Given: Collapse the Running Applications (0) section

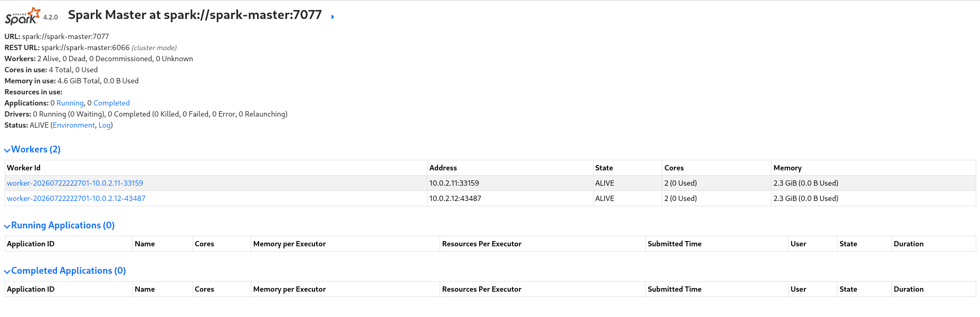Looking at the screenshot, I should [x=60, y=225].
